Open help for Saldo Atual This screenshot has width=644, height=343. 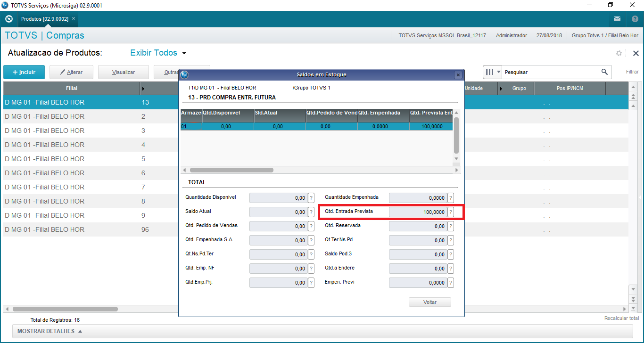point(311,212)
